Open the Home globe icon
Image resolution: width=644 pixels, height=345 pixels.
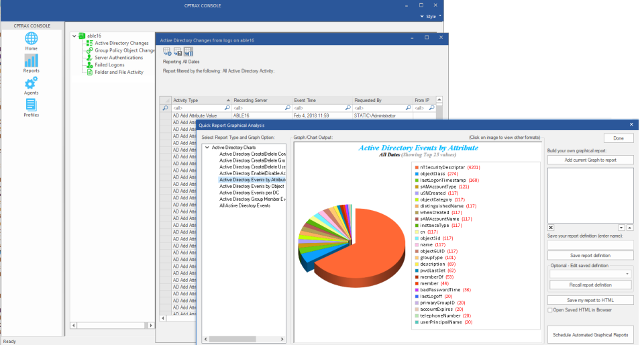point(32,39)
